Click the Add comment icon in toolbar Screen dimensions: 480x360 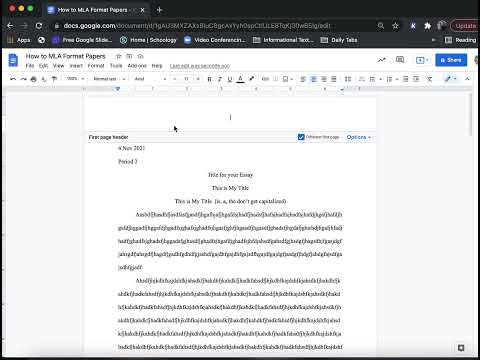276,79
